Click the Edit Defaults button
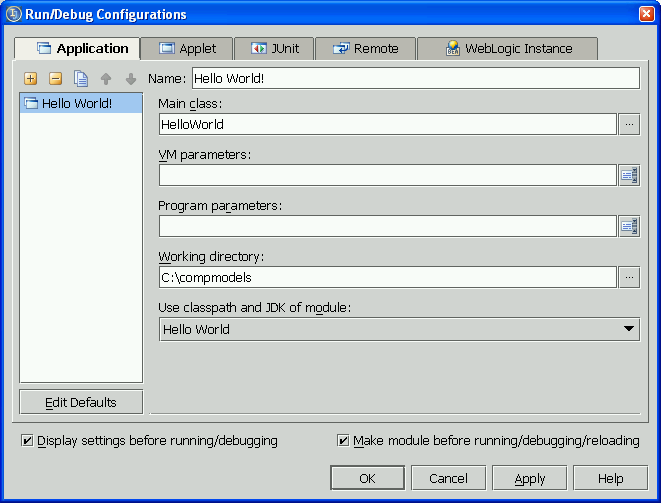Viewport: 661px width, 503px height. (81, 402)
